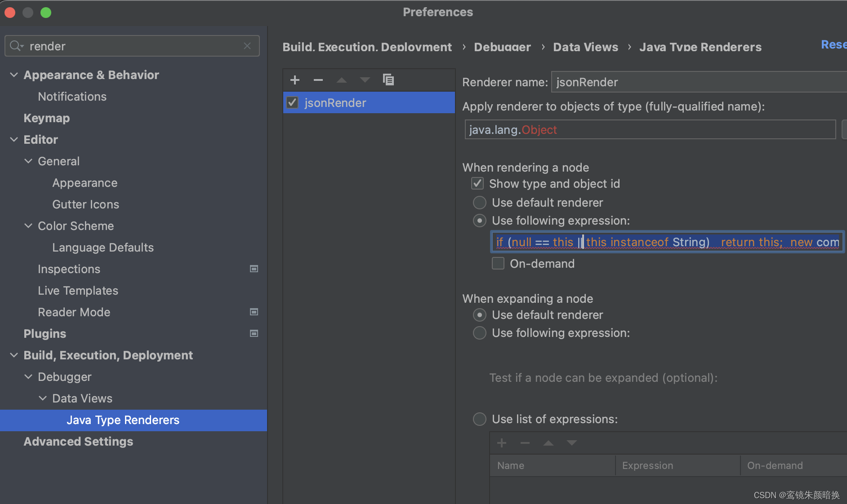Click the On-demand column header
Image resolution: width=847 pixels, height=504 pixels.
pyautogui.click(x=794, y=465)
